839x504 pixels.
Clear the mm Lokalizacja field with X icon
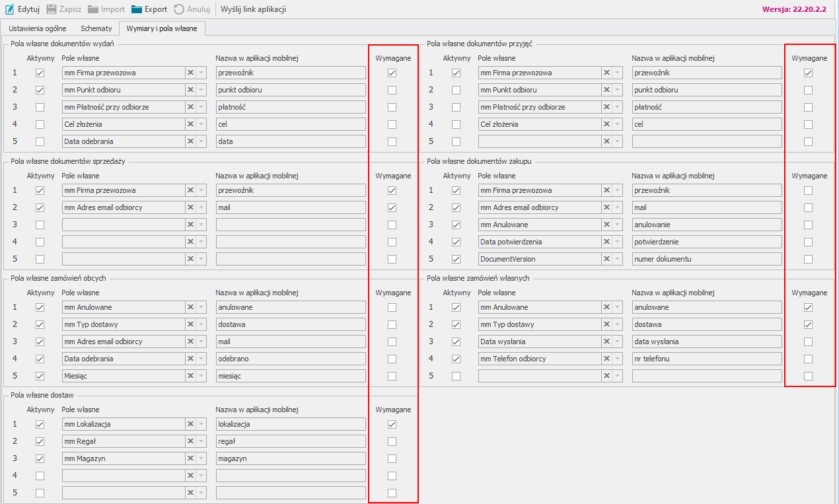[x=190, y=424]
